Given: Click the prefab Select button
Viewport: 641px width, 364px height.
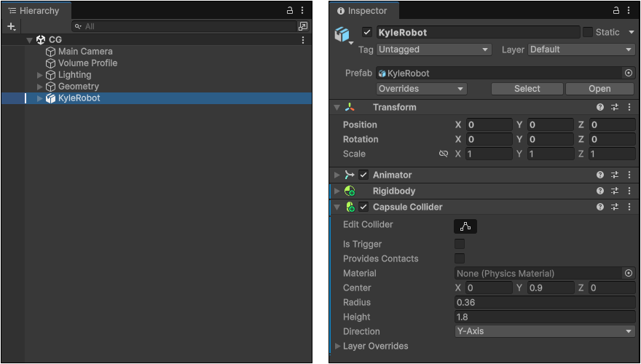Looking at the screenshot, I should coord(527,89).
